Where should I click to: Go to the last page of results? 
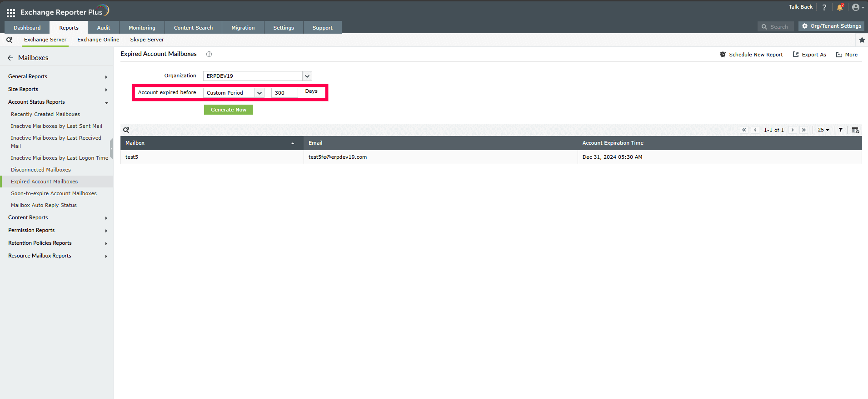click(804, 130)
